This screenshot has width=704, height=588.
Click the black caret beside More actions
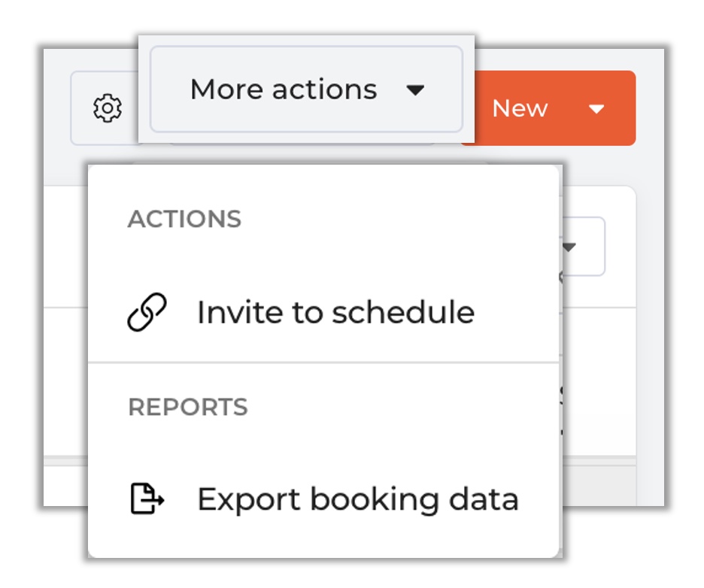pyautogui.click(x=415, y=90)
